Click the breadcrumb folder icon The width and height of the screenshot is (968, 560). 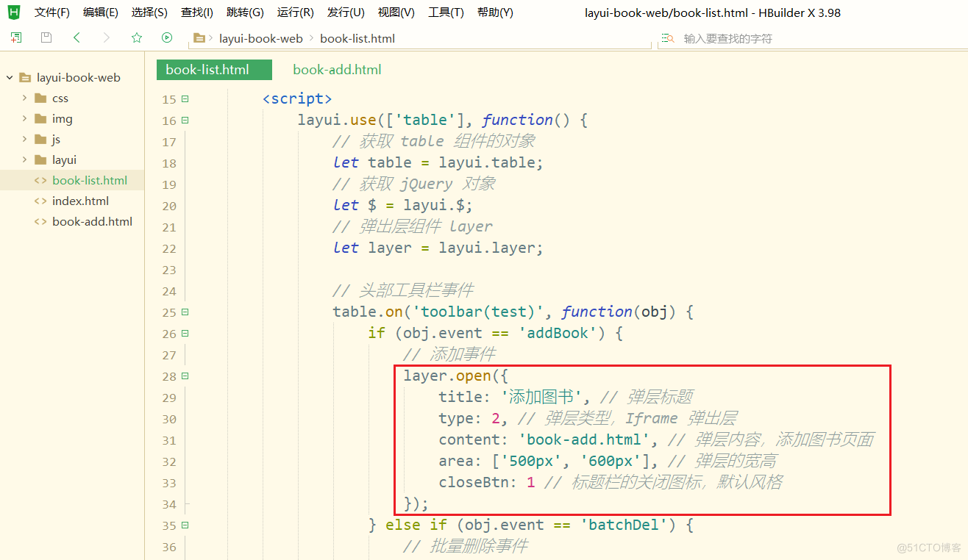click(x=199, y=38)
